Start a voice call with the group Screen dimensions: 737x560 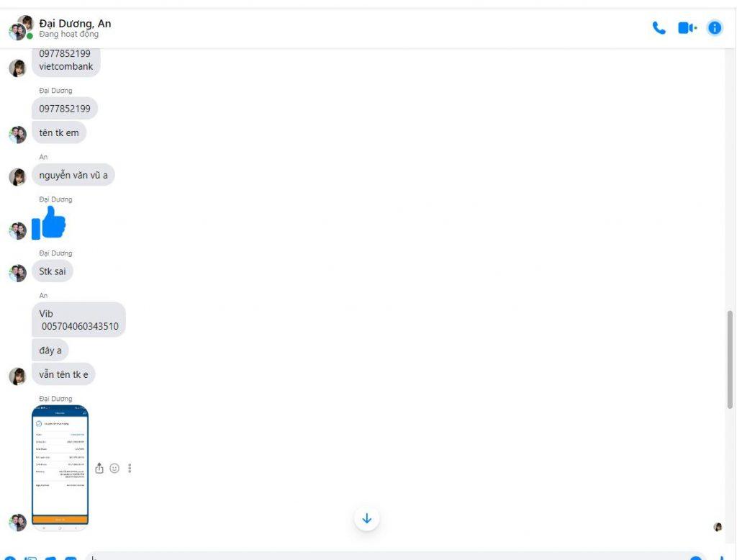[x=659, y=28]
